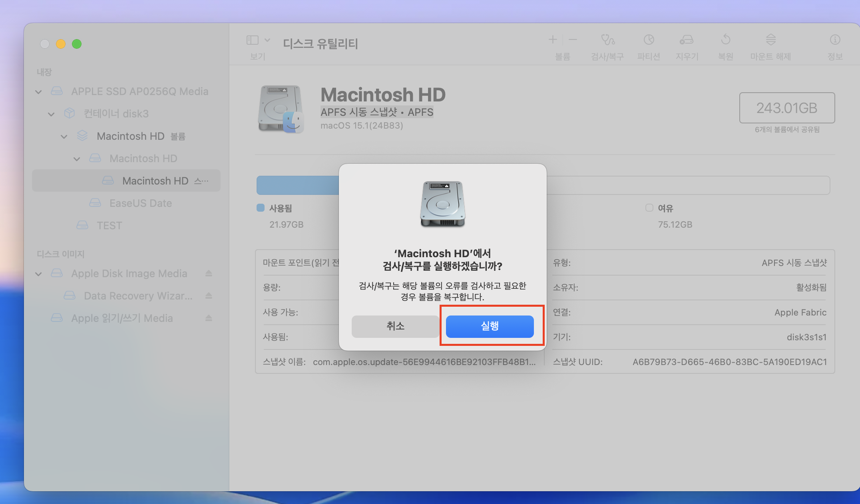Viewport: 860px width, 504px height.
Task: Click the snapshot UUID value A6B79B73-D665…
Action: point(730,362)
